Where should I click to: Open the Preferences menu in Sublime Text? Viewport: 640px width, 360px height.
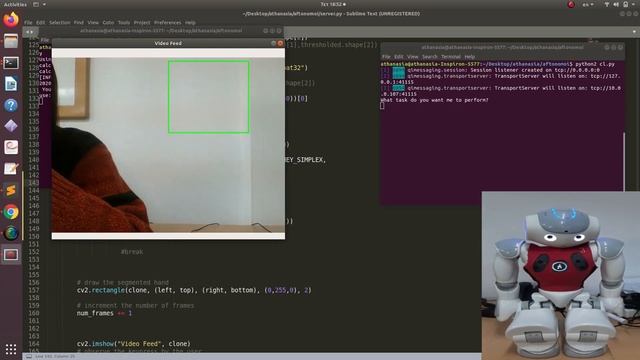click(x=167, y=22)
